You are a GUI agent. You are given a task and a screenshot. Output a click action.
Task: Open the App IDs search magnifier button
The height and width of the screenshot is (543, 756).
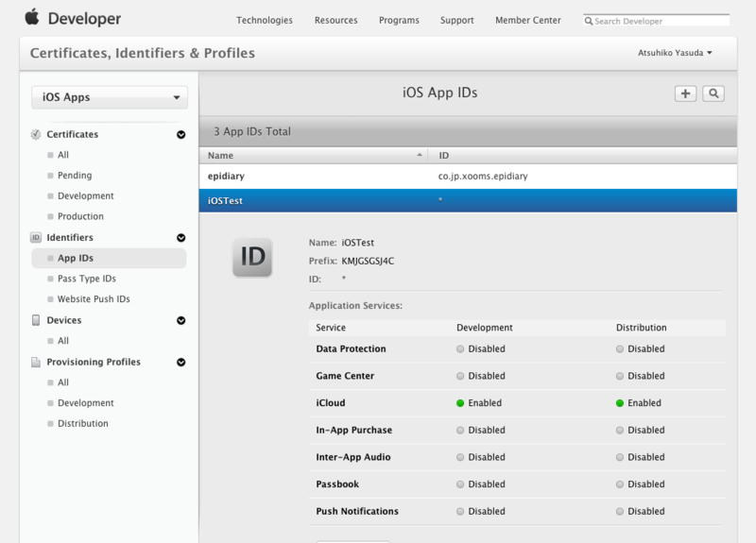point(713,93)
